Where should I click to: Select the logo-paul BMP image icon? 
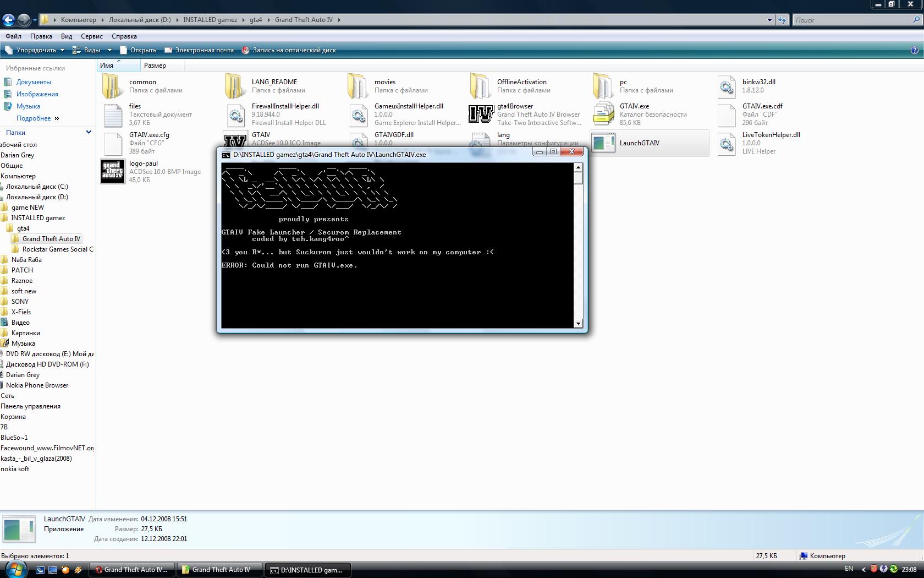pos(113,171)
